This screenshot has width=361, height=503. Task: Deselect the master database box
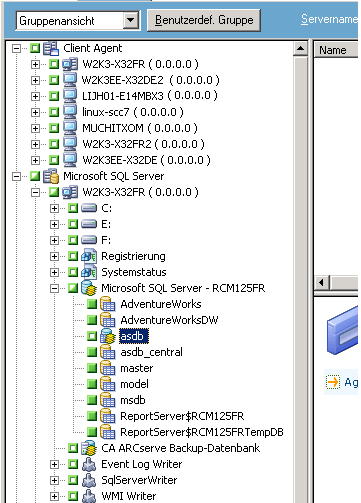point(92,368)
